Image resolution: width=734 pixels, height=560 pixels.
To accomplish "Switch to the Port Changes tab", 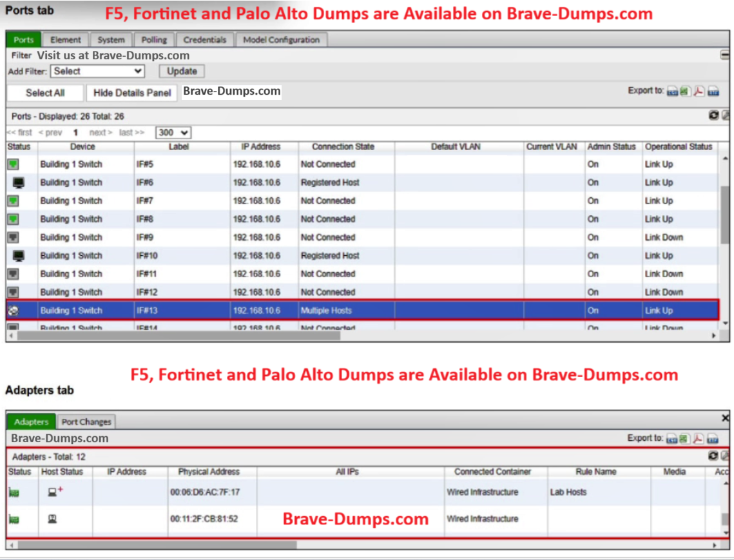I will click(86, 422).
